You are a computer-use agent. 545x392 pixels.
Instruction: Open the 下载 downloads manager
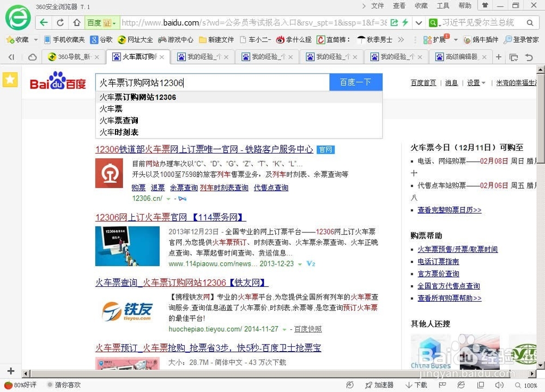coord(416,385)
